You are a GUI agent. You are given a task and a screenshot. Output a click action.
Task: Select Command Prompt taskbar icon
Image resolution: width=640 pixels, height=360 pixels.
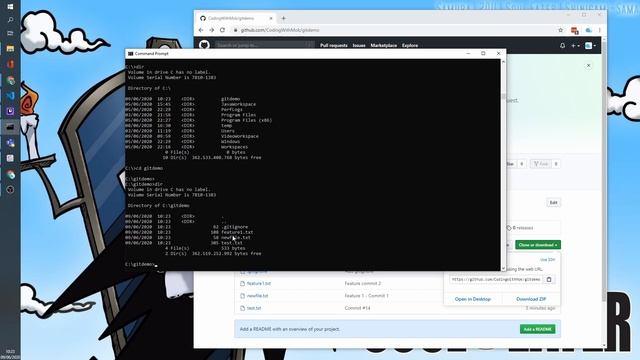tap(10, 127)
